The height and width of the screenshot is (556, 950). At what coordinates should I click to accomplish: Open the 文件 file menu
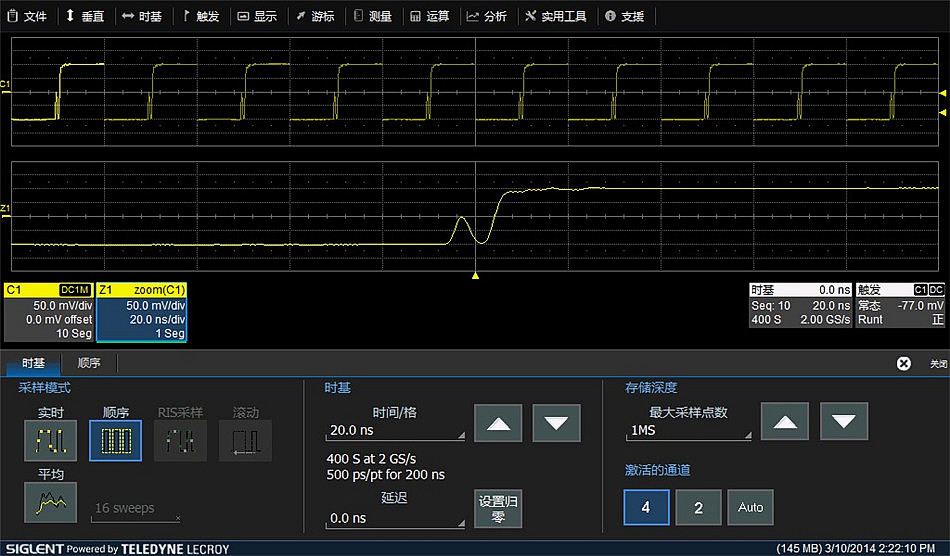[x=28, y=16]
